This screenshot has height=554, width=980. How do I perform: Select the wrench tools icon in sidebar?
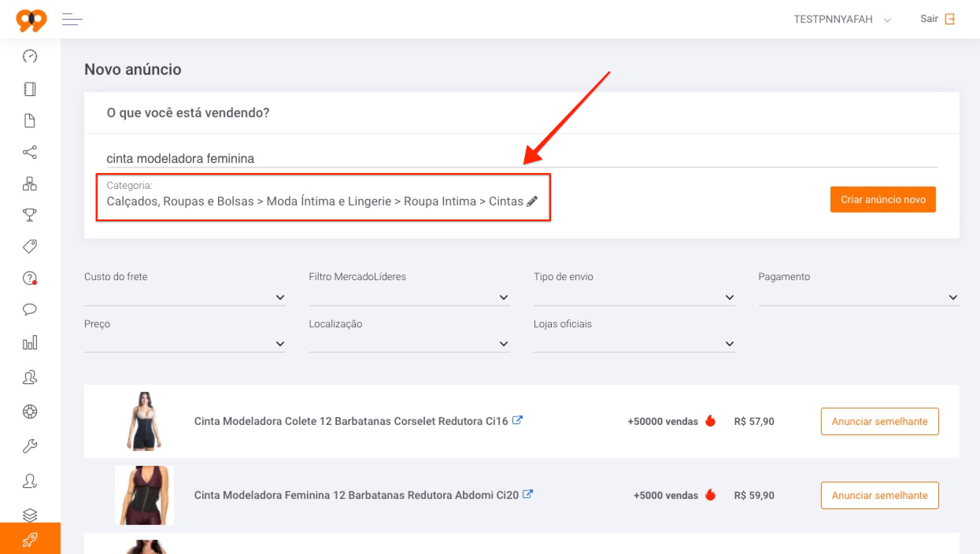[x=30, y=446]
